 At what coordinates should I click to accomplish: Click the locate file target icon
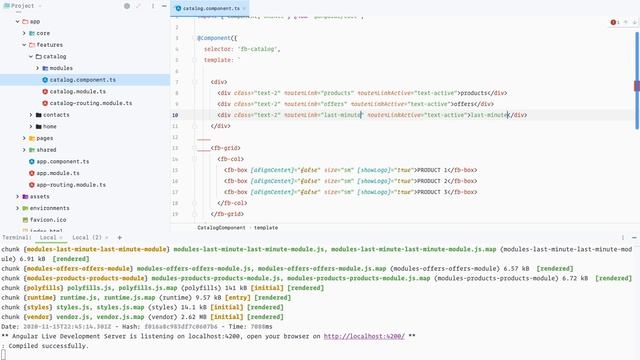click(127, 6)
